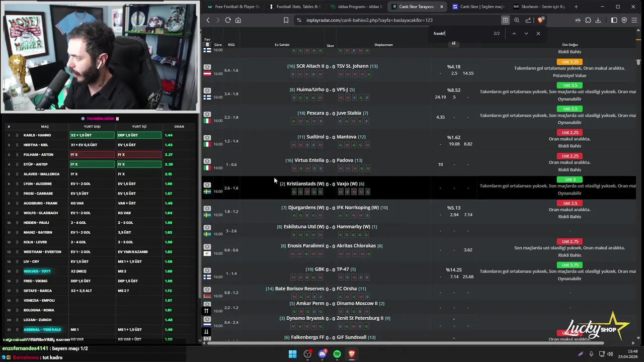The height and width of the screenshot is (362, 644).
Task: Click the Ev Sahibi column header
Action: (282, 45)
